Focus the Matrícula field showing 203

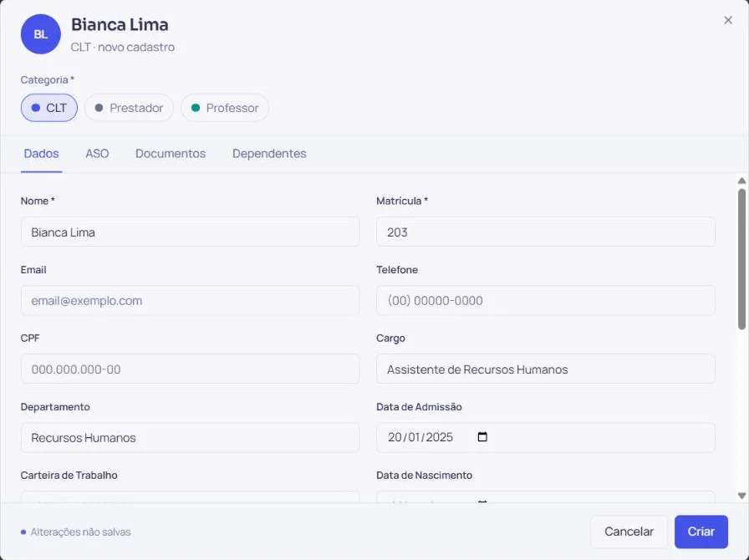point(546,232)
